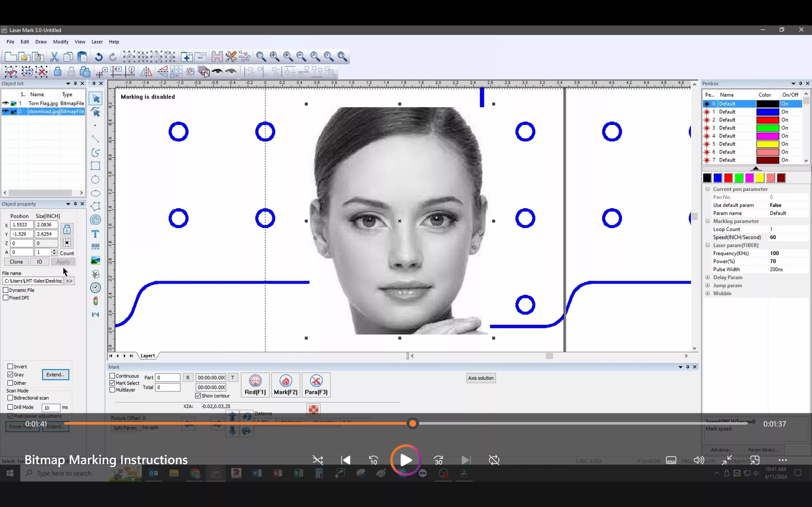Click the Cut scissors icon
The width and height of the screenshot is (812, 507).
click(54, 57)
